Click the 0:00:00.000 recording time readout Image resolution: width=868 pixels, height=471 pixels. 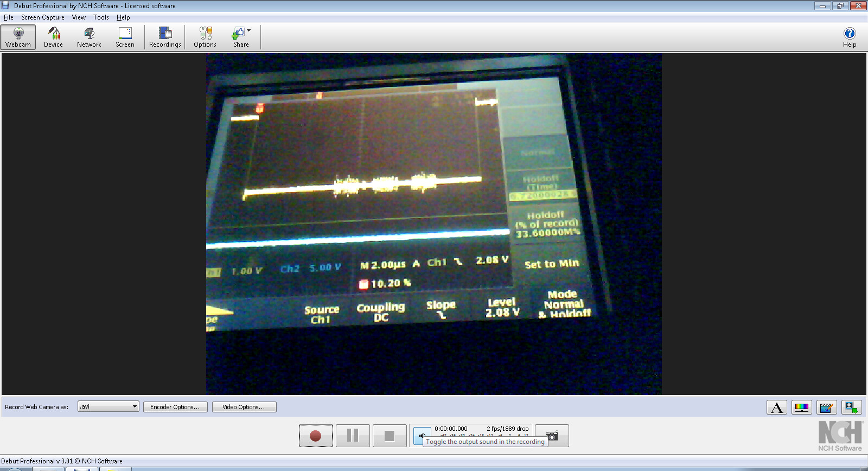[x=451, y=429]
